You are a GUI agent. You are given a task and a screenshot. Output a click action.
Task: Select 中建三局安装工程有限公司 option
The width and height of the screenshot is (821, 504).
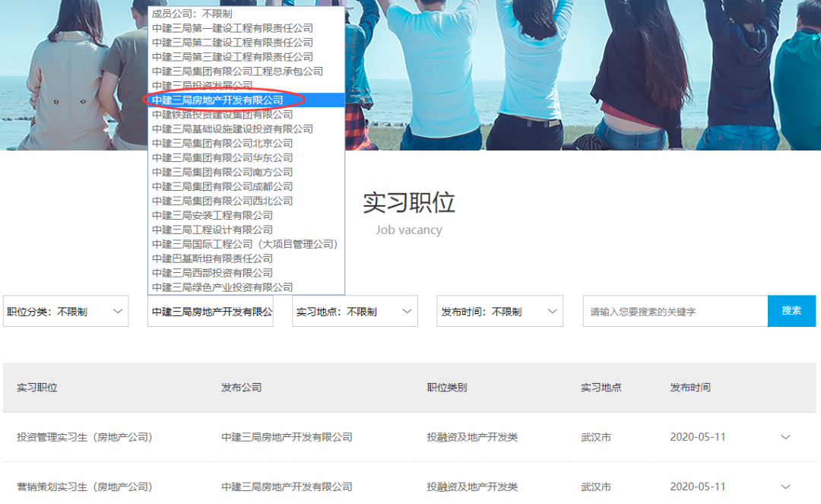tap(212, 216)
